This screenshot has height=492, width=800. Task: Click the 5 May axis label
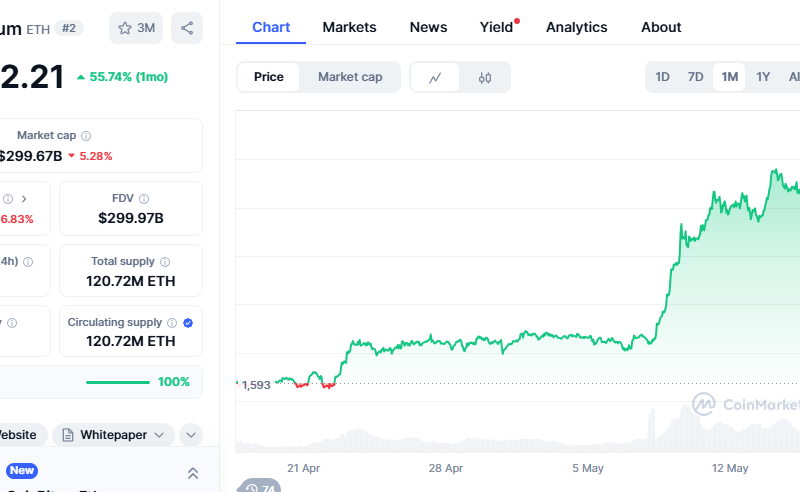tap(588, 469)
